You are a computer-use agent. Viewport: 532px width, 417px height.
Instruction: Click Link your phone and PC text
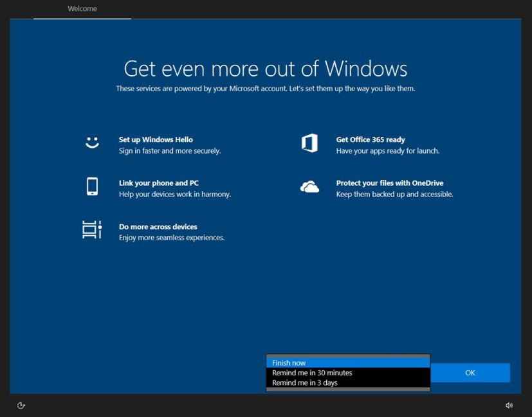pyautogui.click(x=154, y=182)
